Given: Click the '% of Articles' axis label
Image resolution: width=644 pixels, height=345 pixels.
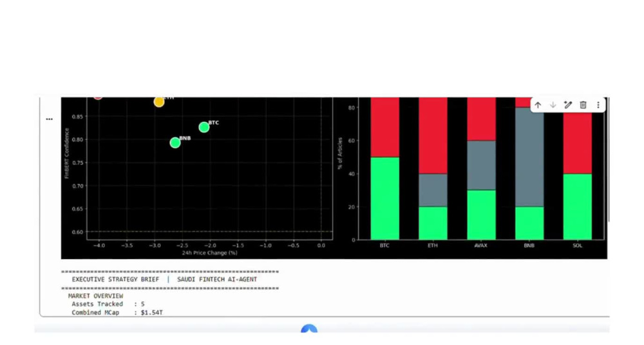Looking at the screenshot, I should pos(339,153).
